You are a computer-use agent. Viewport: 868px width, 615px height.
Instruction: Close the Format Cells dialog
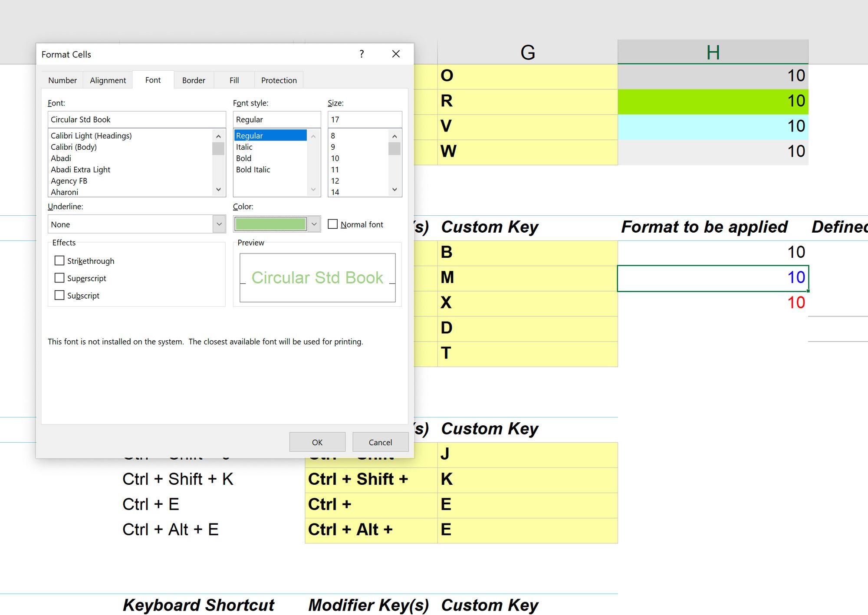[396, 54]
